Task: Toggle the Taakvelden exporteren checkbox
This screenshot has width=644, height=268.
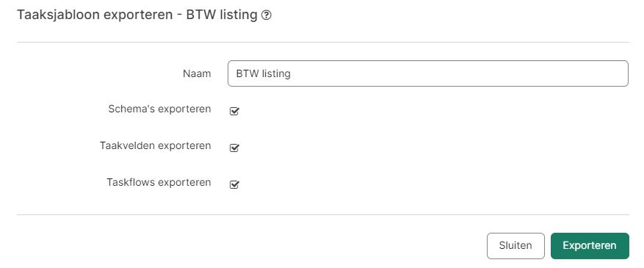Action: tap(234, 148)
